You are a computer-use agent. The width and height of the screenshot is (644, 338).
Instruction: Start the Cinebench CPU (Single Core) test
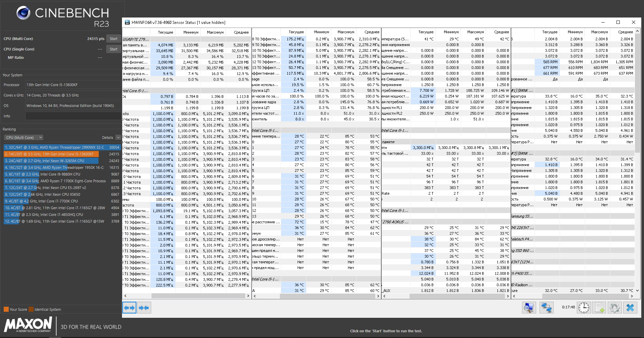(x=114, y=49)
